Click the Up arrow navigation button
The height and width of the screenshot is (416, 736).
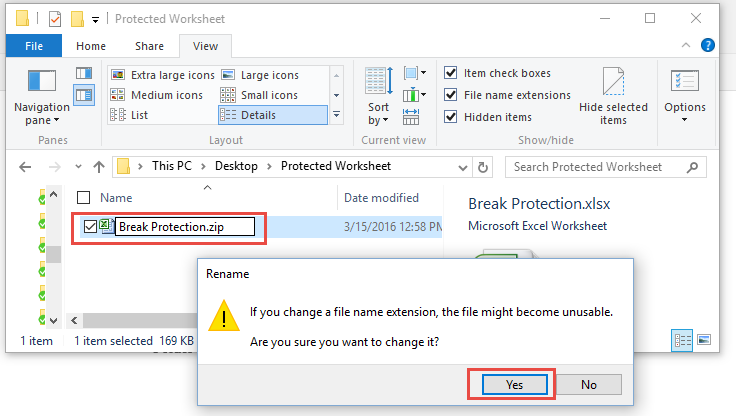99,167
